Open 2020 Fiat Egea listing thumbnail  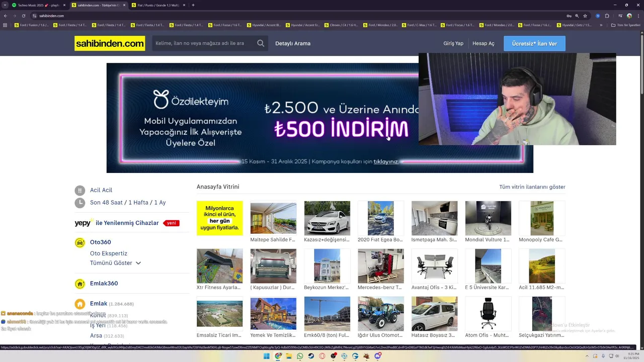(381, 218)
